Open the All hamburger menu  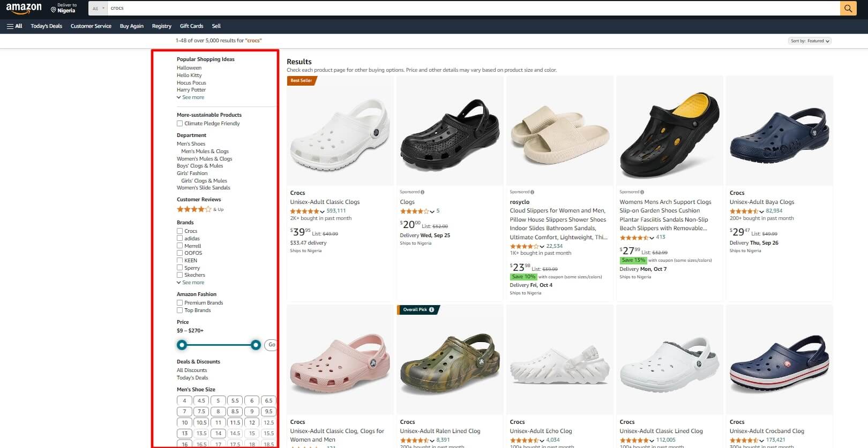pyautogui.click(x=14, y=26)
